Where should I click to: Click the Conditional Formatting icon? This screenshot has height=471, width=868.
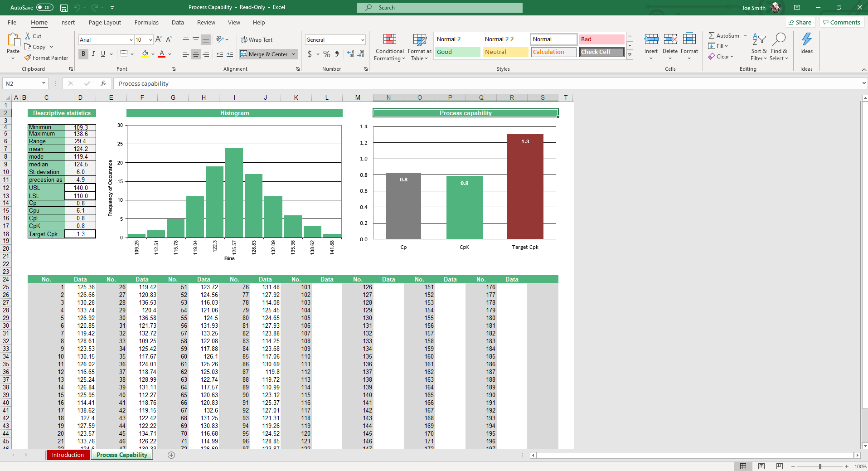point(389,40)
